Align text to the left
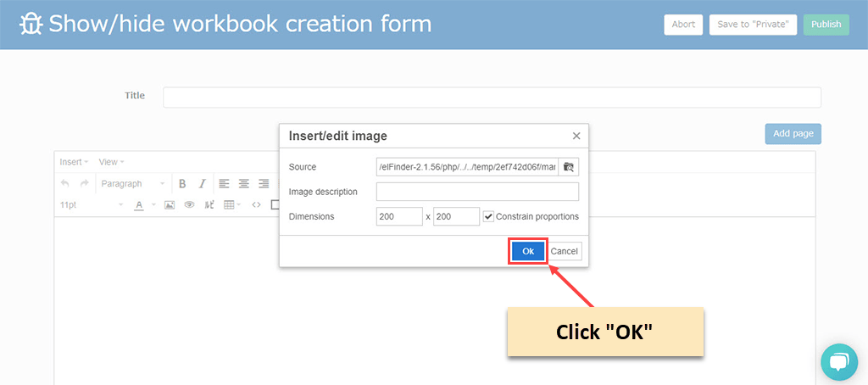 tap(224, 183)
